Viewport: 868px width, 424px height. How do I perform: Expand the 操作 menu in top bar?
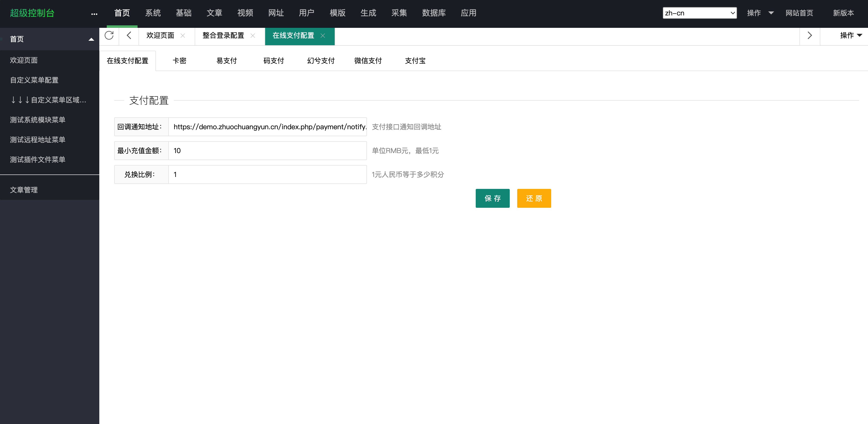coord(760,13)
